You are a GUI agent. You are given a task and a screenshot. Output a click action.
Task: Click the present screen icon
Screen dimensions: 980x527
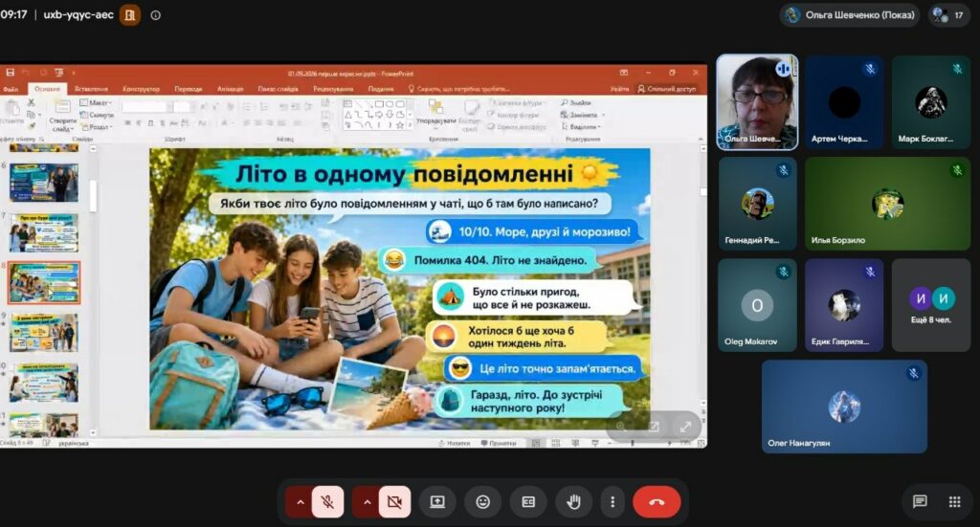[436, 501]
